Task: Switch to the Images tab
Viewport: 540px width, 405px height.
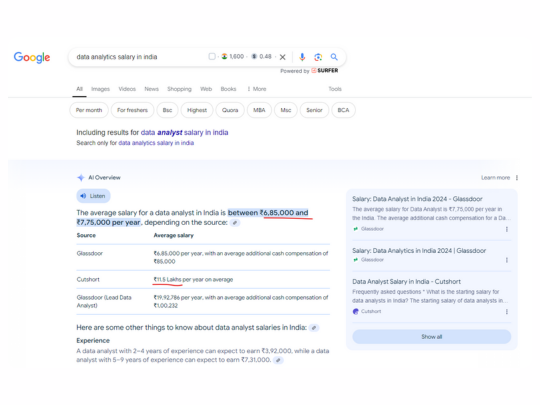Action: coord(100,89)
